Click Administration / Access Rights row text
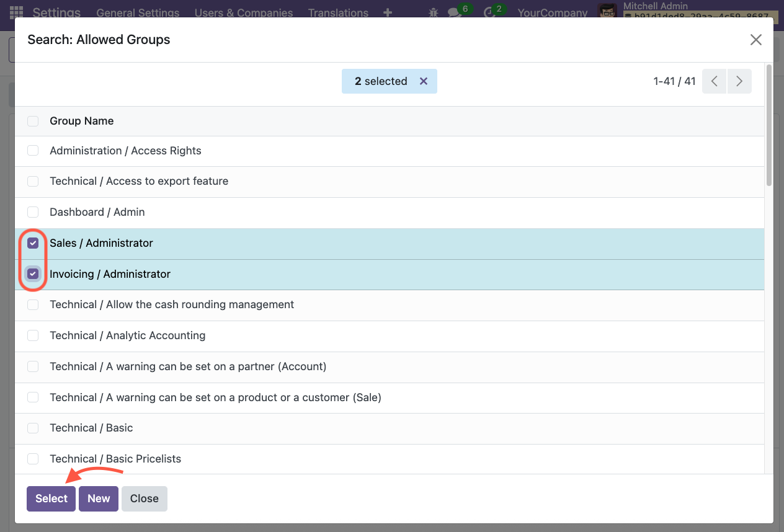Screen dimensions: 784x532 (125, 151)
